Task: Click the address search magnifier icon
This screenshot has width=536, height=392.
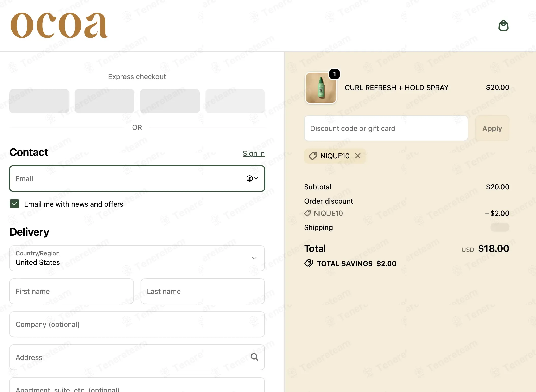Action: click(x=254, y=357)
